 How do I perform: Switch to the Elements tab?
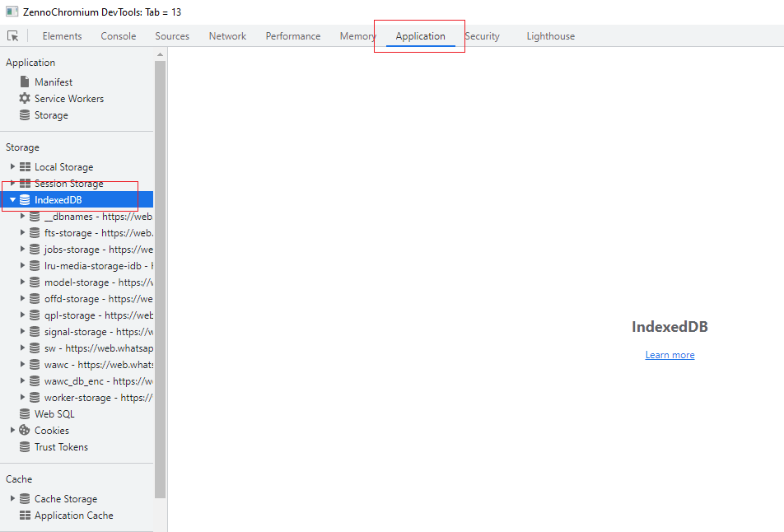click(x=62, y=36)
